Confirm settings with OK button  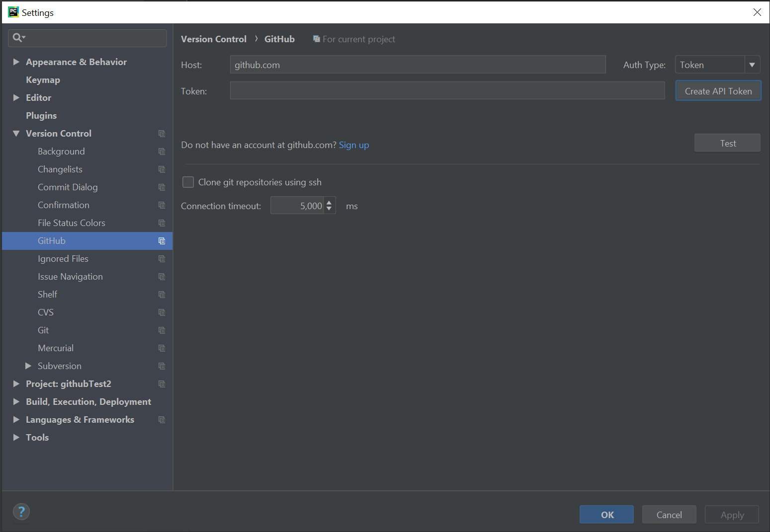[606, 515]
